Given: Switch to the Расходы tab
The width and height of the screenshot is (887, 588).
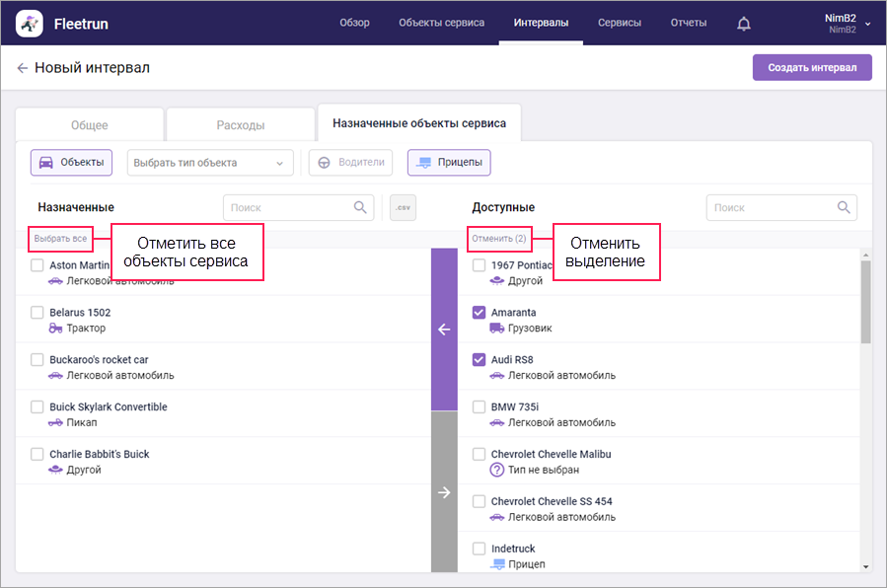Looking at the screenshot, I should [x=240, y=125].
